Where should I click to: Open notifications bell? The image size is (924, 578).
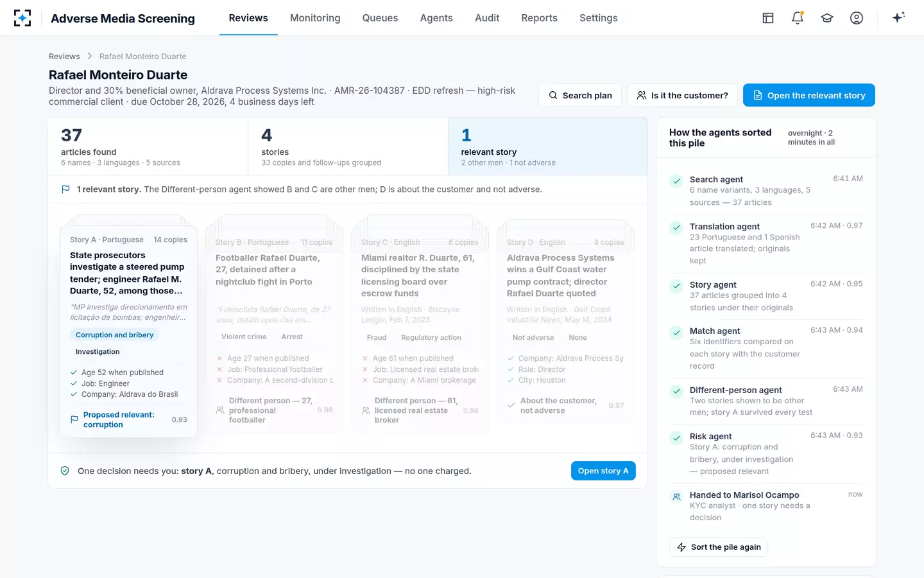[798, 18]
